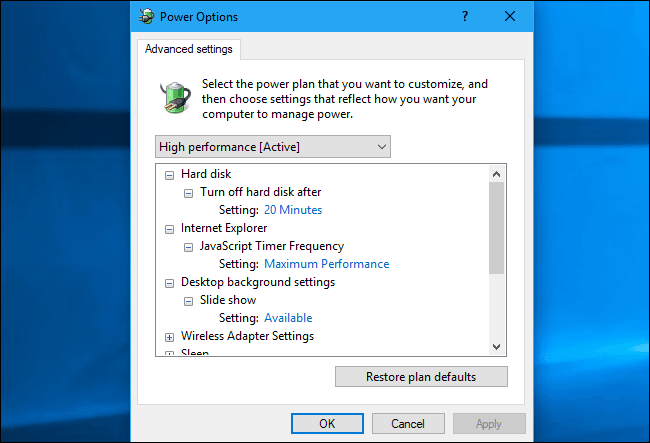This screenshot has height=443, width=650.
Task: Click the OK button
Action: point(327,424)
